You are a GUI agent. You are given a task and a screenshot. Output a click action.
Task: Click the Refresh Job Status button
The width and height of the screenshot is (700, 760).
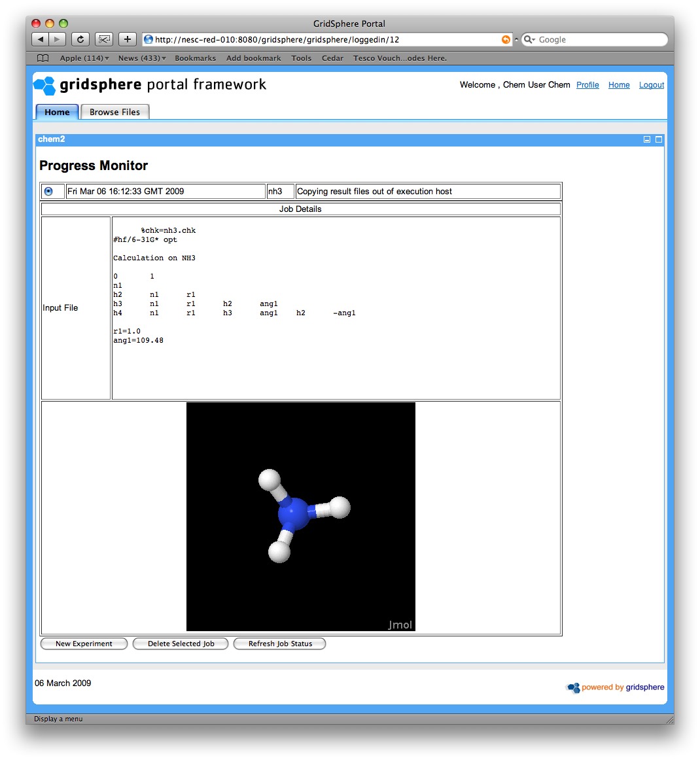click(280, 644)
